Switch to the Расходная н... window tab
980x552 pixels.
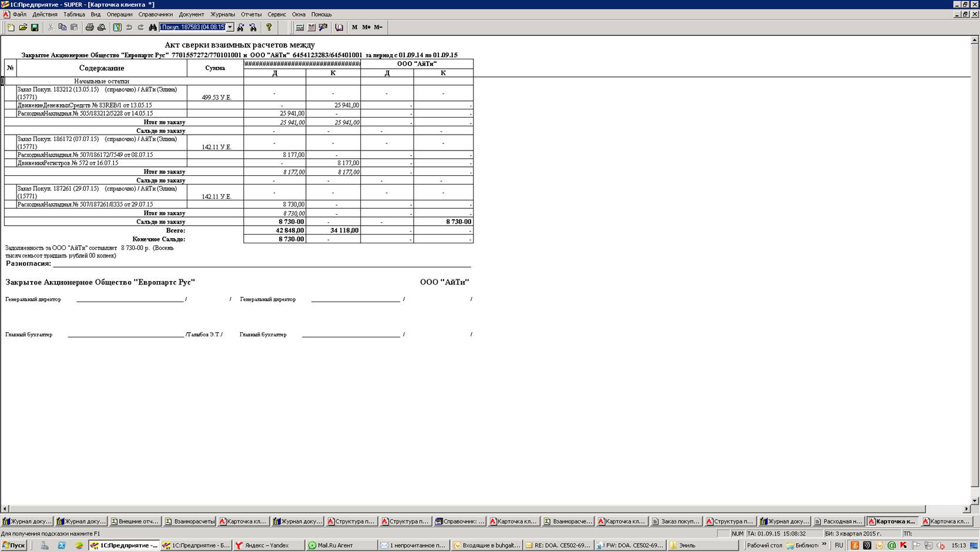(x=838, y=521)
